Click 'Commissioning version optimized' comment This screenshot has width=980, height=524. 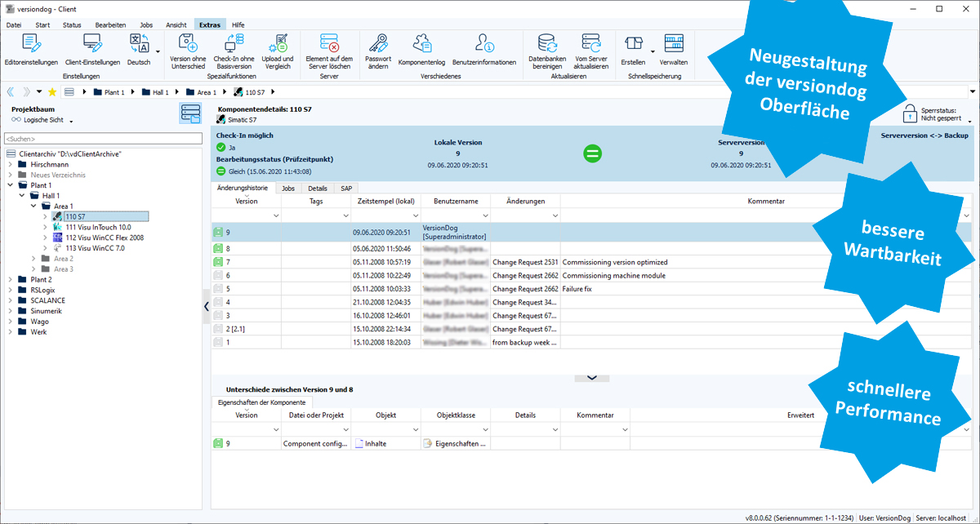coord(615,262)
